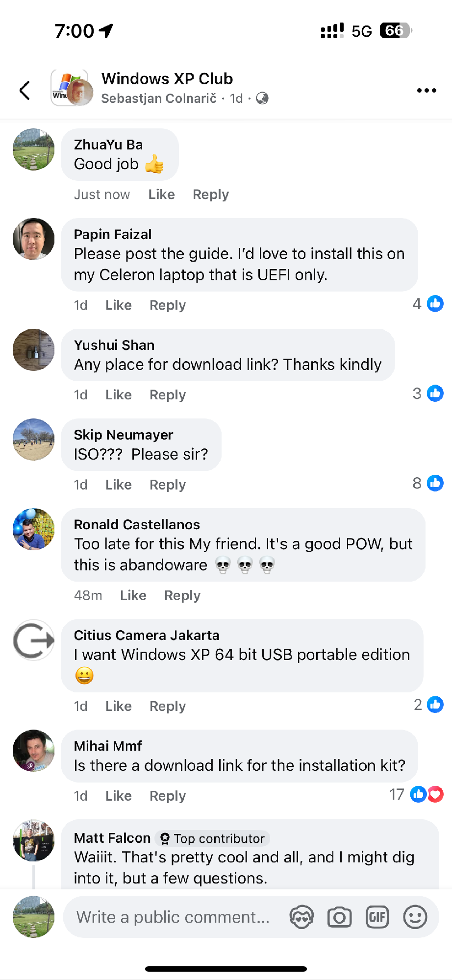Tap Write a public comment field
The image size is (452, 980).
pos(173,917)
